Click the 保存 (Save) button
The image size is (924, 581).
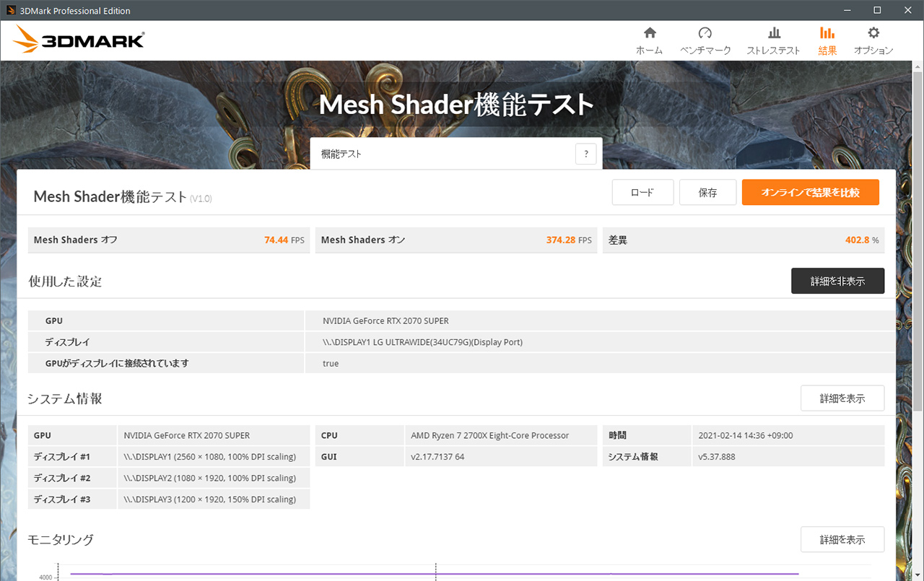[x=707, y=193]
